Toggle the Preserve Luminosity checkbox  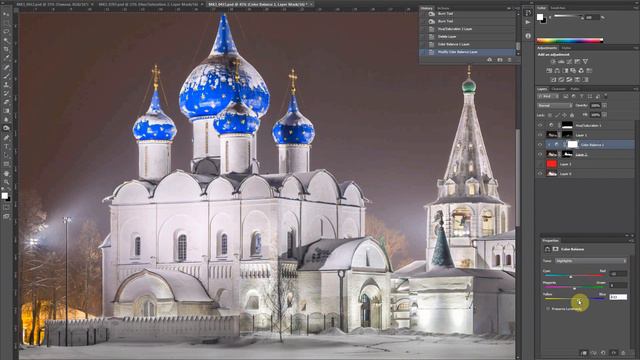point(548,309)
